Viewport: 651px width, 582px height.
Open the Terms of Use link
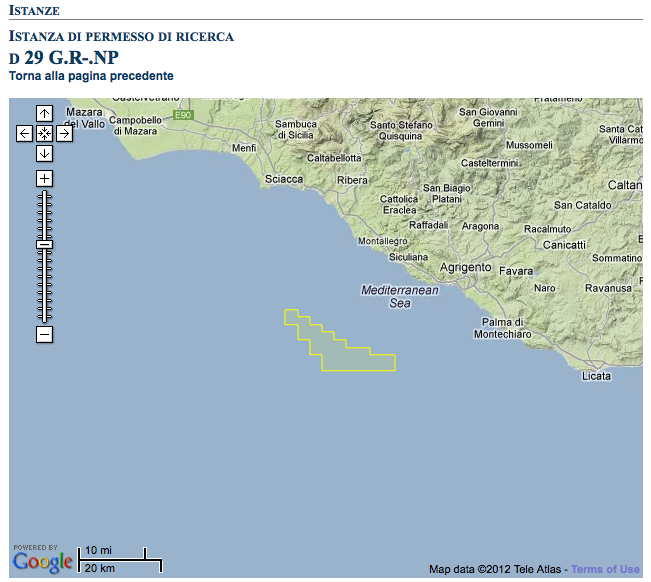(605, 570)
